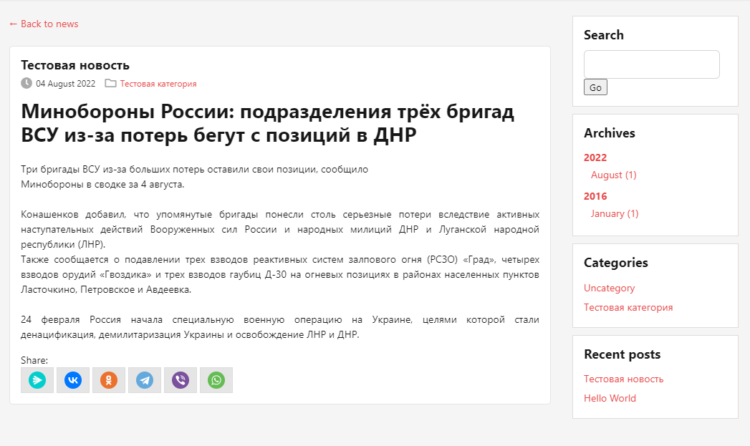750x446 pixels.
Task: Go back to the news list
Action: [44, 24]
